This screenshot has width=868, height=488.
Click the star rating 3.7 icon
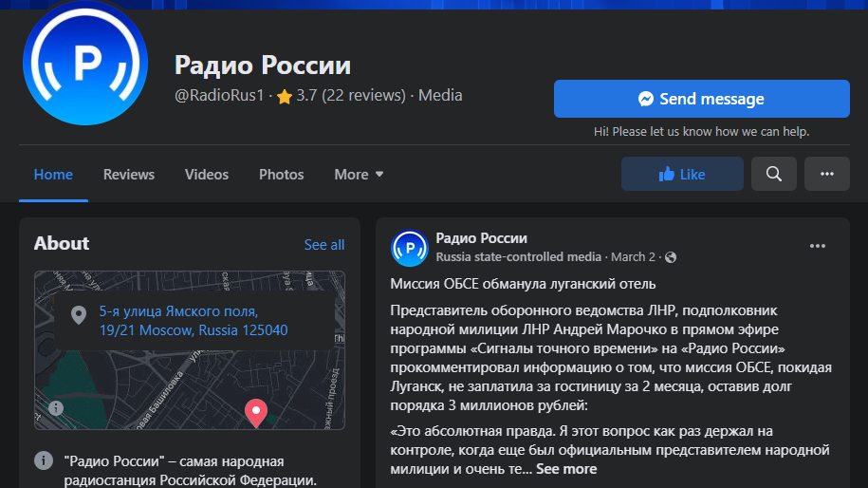284,96
